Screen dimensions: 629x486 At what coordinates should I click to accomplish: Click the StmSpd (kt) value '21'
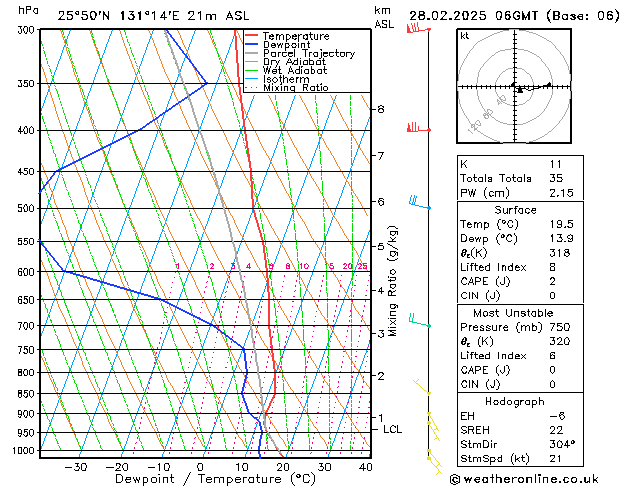coord(556,459)
